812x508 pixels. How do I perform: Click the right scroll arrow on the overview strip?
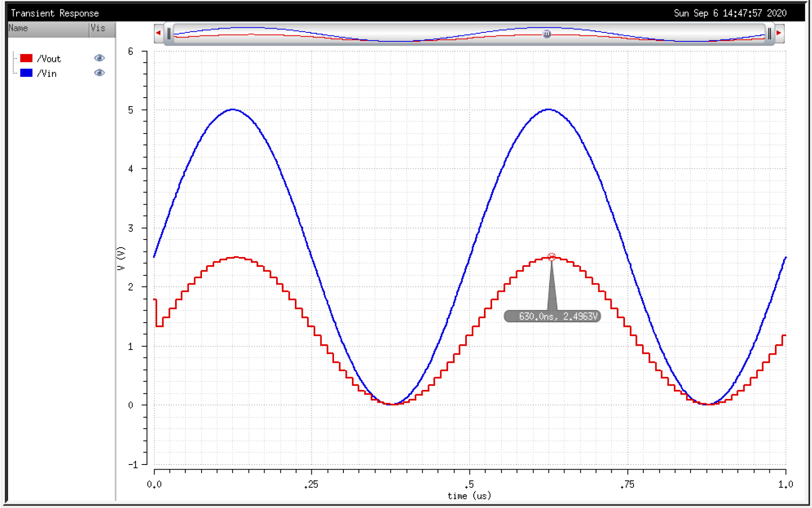[x=778, y=32]
